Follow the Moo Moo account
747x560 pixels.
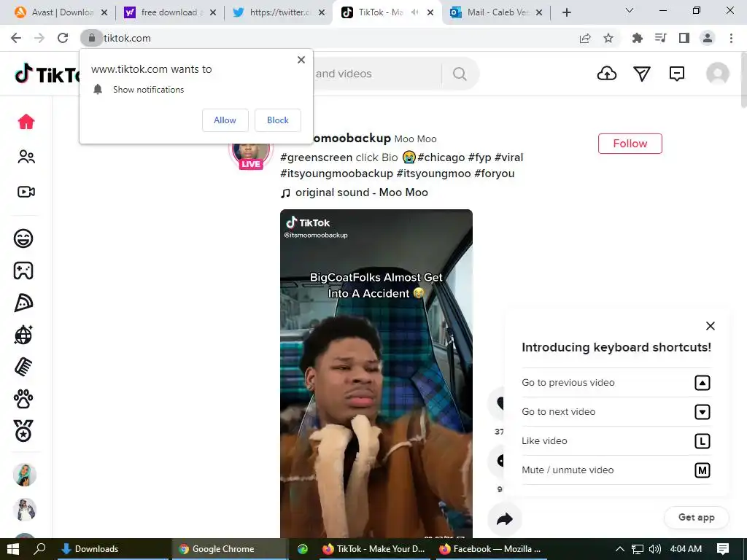click(x=630, y=144)
